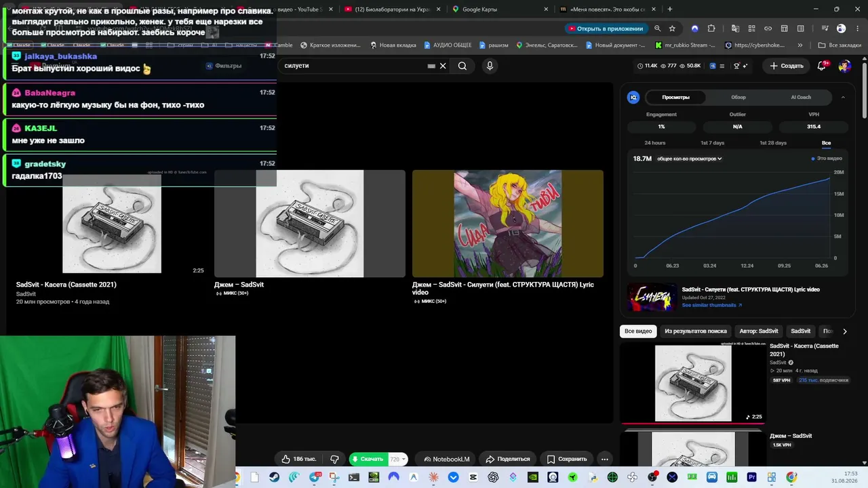Open Steam from the taskbar
The image size is (868, 488).
(x=274, y=477)
